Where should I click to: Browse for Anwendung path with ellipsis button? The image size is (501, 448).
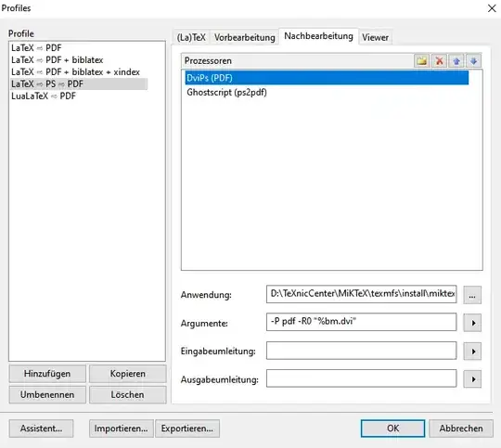(x=472, y=295)
